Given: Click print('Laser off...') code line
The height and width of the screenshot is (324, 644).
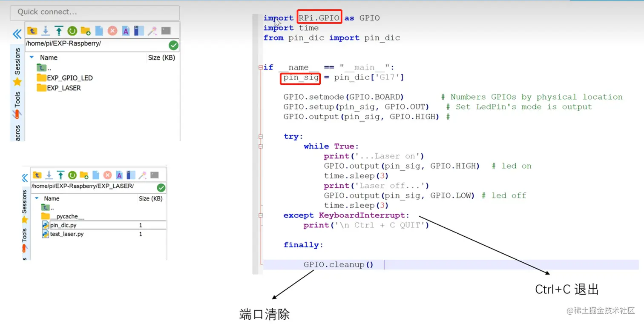Looking at the screenshot, I should tap(377, 186).
